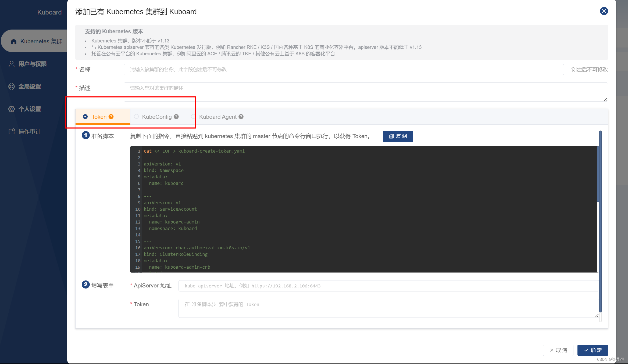Click the 确定 confirm button
This screenshot has height=364, width=628.
point(593,350)
